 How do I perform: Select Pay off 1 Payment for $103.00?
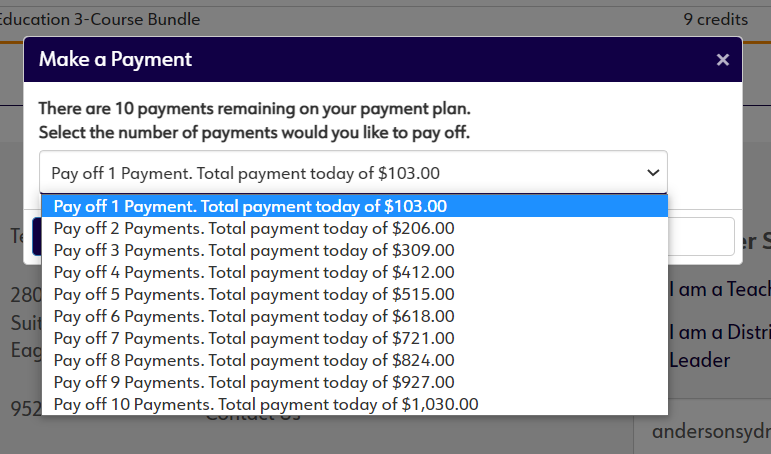tap(250, 206)
